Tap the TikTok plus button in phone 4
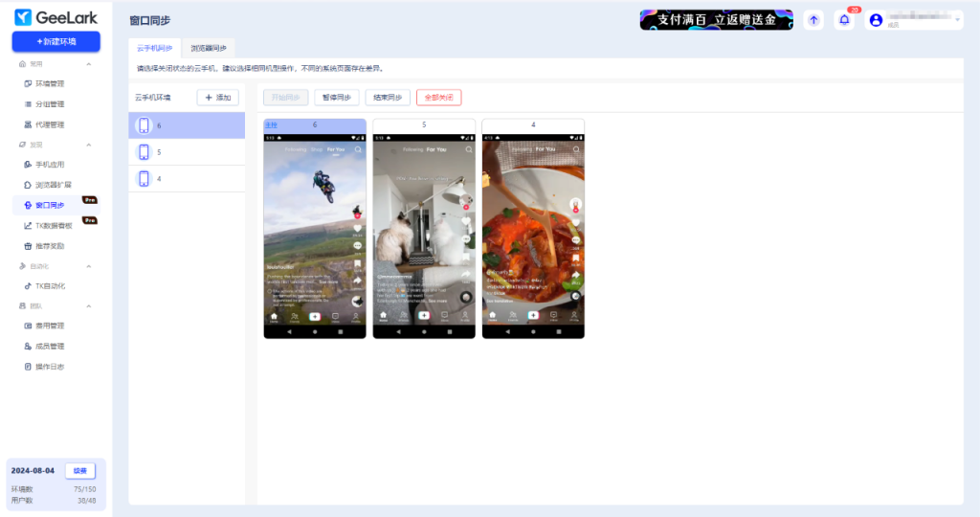980x517 pixels. pyautogui.click(x=533, y=315)
